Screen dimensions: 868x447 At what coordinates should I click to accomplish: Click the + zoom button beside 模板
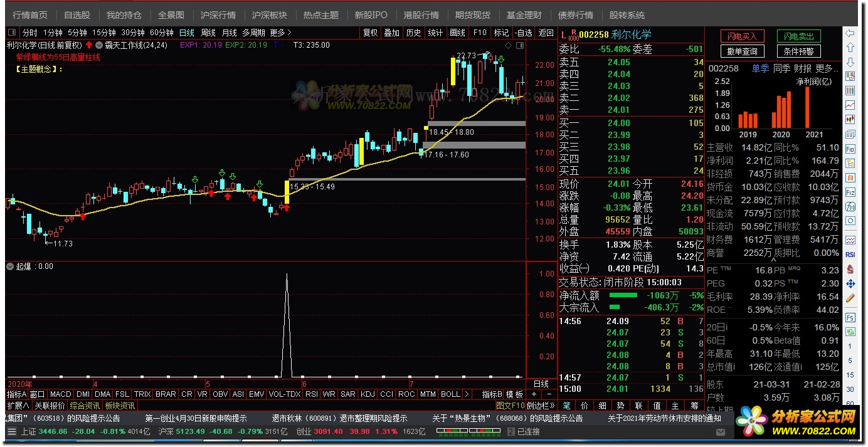(534, 394)
